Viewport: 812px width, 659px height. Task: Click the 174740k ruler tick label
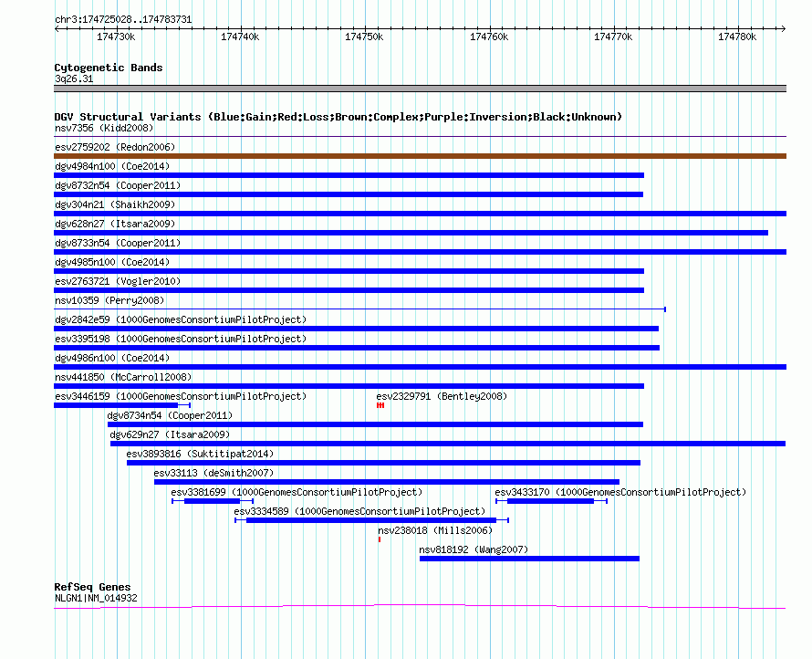(x=240, y=37)
